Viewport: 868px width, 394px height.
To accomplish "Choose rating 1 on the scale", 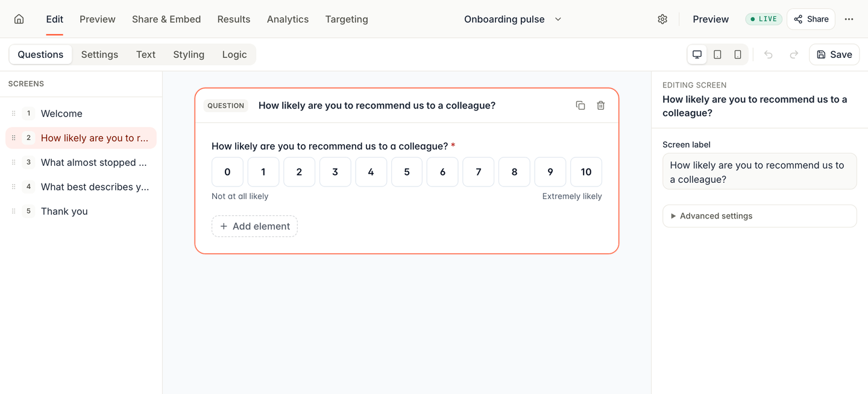I will 263,172.
